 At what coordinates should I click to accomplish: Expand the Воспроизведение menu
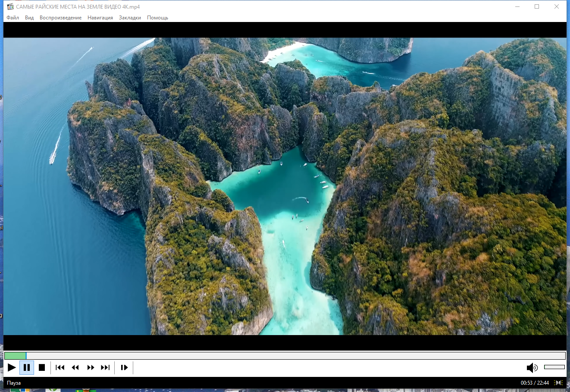pyautogui.click(x=60, y=18)
